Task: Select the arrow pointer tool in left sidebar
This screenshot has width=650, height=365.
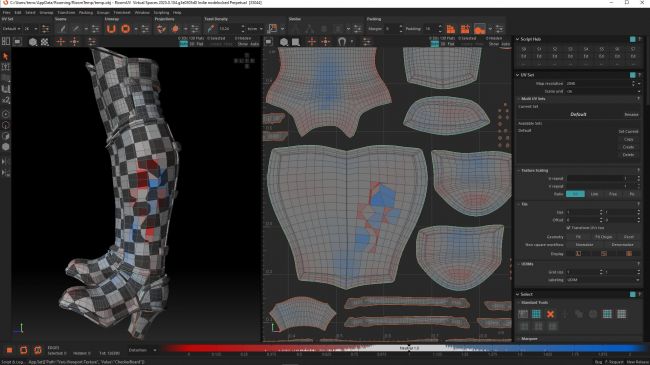Action: click(x=5, y=56)
